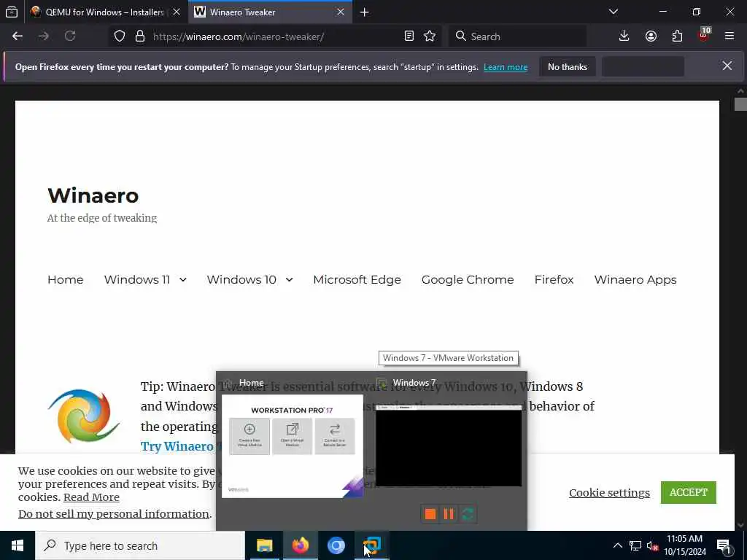Expand the Windows 11 menu chevron
The height and width of the screenshot is (560, 747).
click(183, 280)
